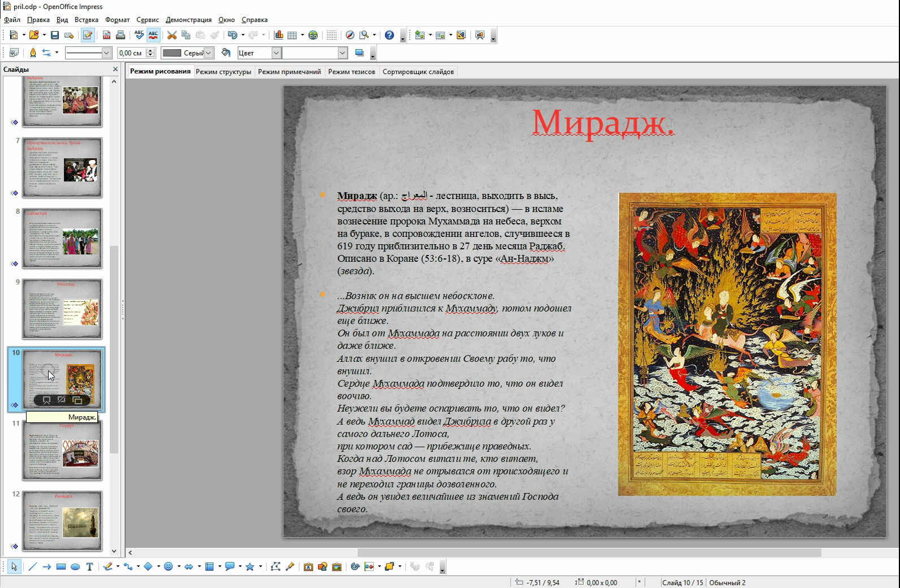Select slide 8 Сабантуй thumbnail

point(62,238)
